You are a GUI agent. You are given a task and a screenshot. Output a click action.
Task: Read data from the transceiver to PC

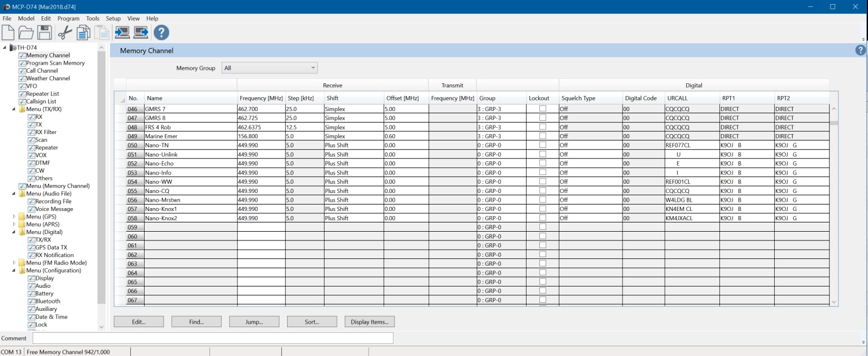(122, 32)
